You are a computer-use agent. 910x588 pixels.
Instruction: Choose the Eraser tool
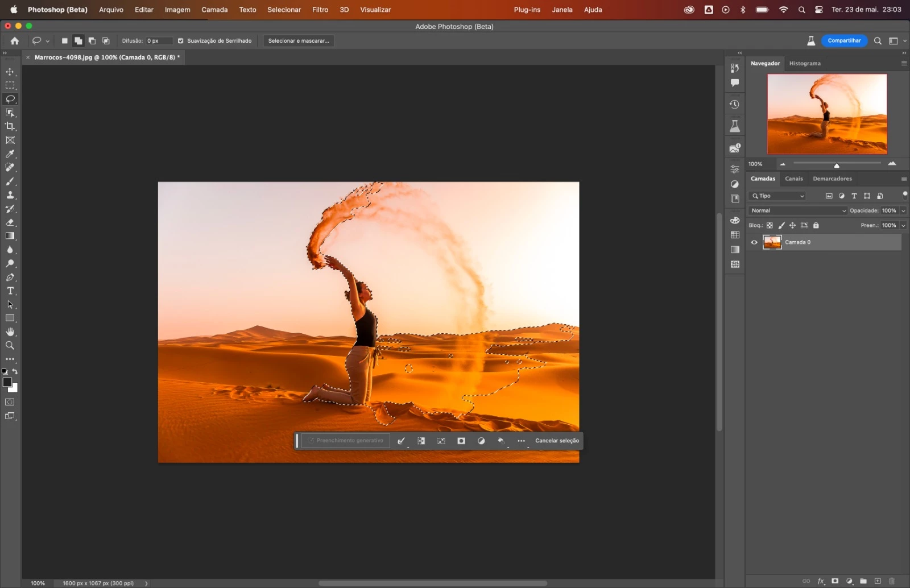pos(10,222)
